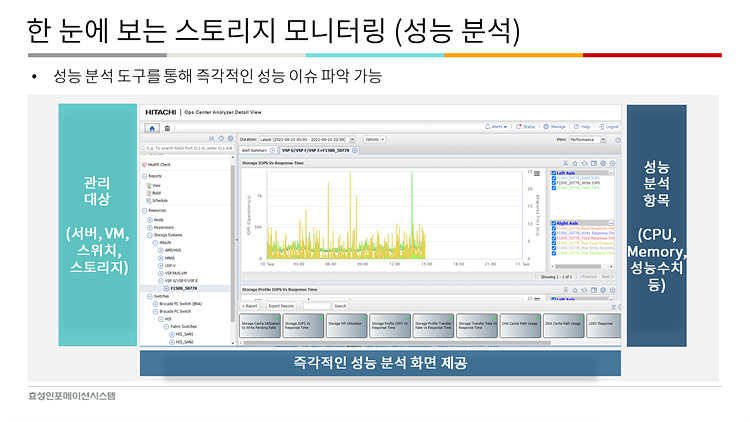Screen dimensions: 750x422
Task: Switch to the Alert Summary tab
Action: coord(258,149)
